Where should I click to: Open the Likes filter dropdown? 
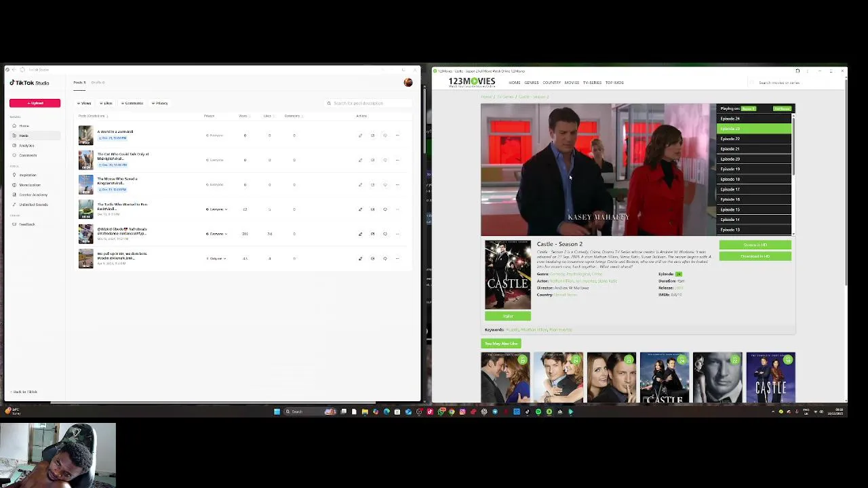(106, 103)
